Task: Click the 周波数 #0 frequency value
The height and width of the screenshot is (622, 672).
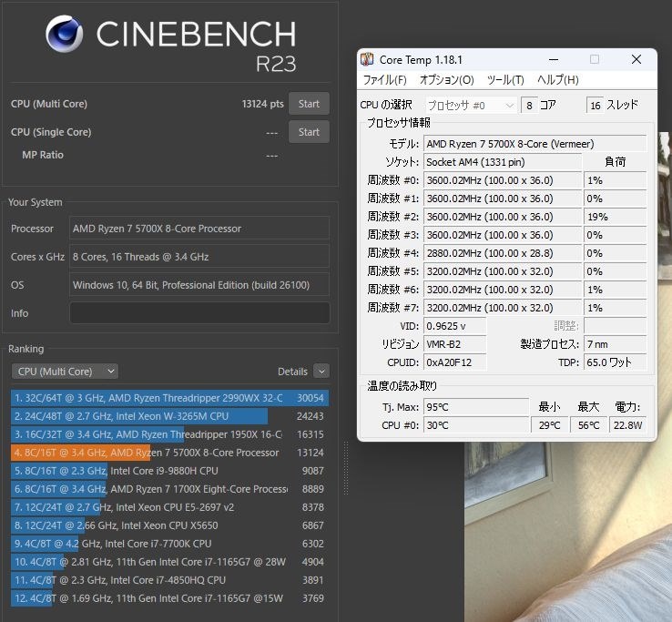Action: click(x=503, y=180)
